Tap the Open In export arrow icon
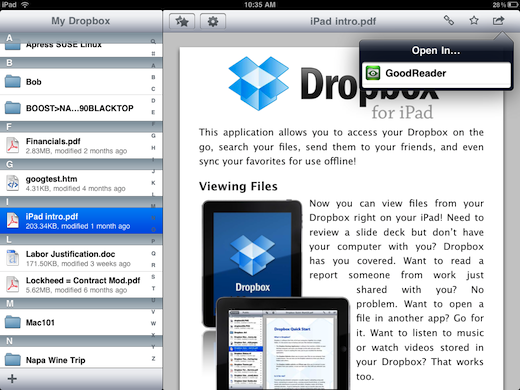This screenshot has width=520, height=390. point(498,21)
